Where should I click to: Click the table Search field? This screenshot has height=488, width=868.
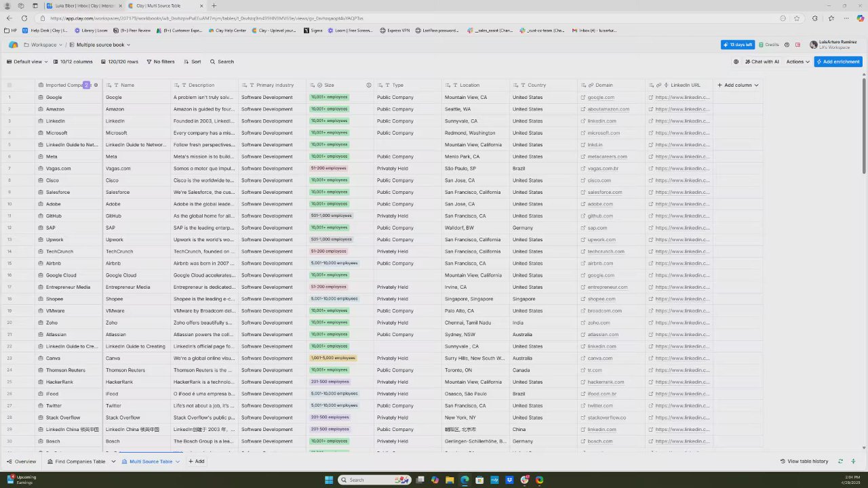222,62
